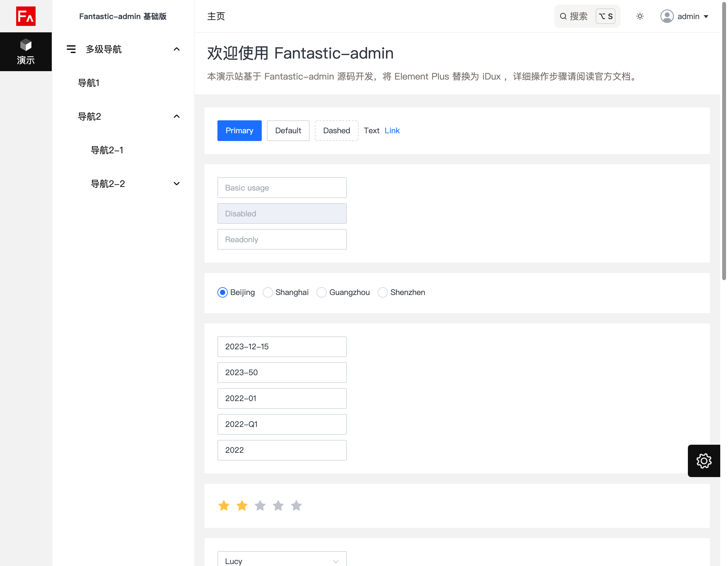Toggle the sun theme icon
728x566 pixels.
pos(640,16)
